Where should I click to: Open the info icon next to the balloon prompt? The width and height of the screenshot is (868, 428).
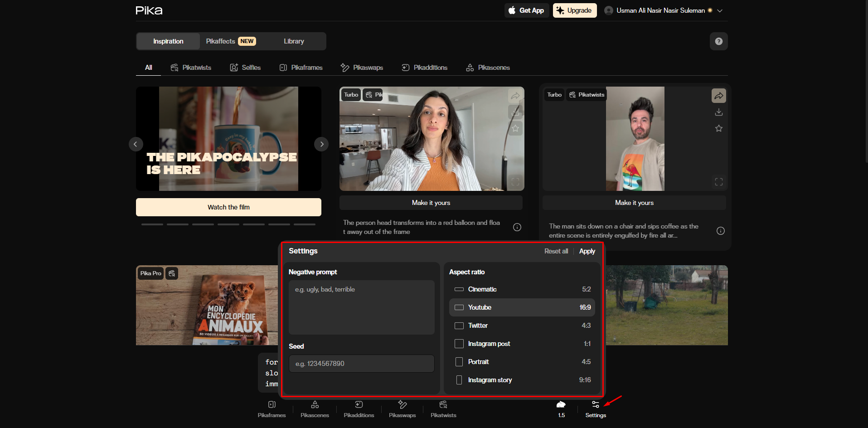[517, 227]
